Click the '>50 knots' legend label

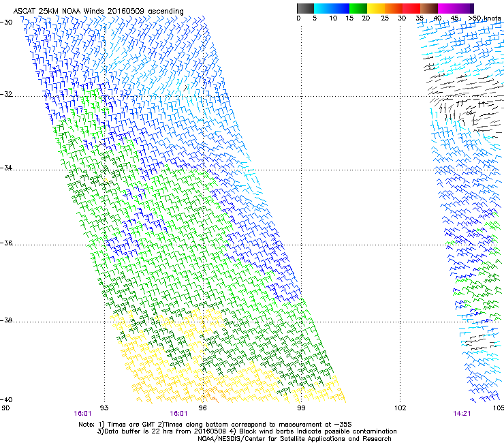pos(485,18)
